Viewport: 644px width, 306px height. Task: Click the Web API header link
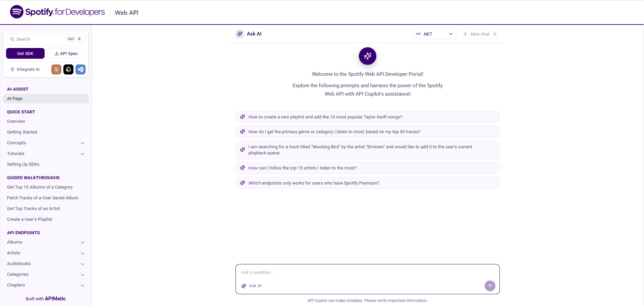[126, 12]
